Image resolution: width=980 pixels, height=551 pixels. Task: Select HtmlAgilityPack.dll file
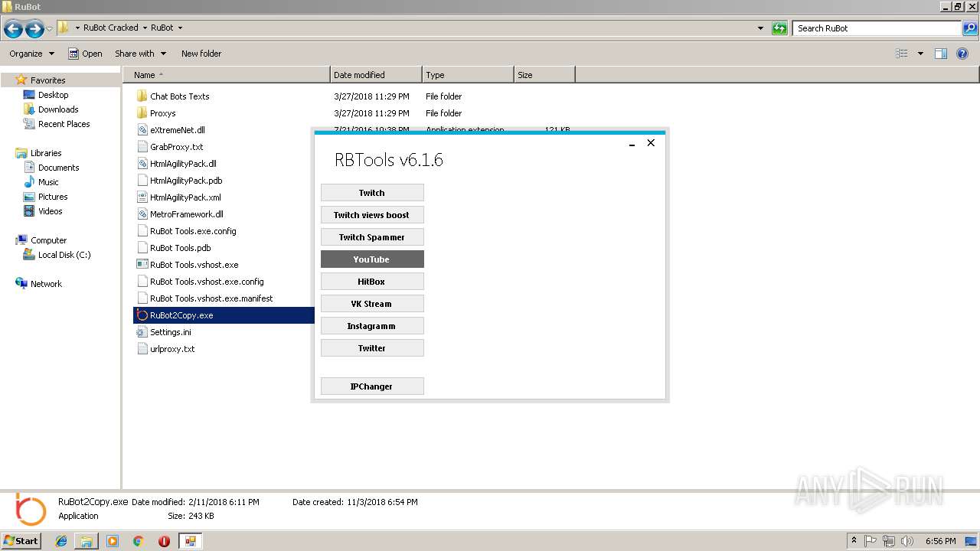coord(183,164)
